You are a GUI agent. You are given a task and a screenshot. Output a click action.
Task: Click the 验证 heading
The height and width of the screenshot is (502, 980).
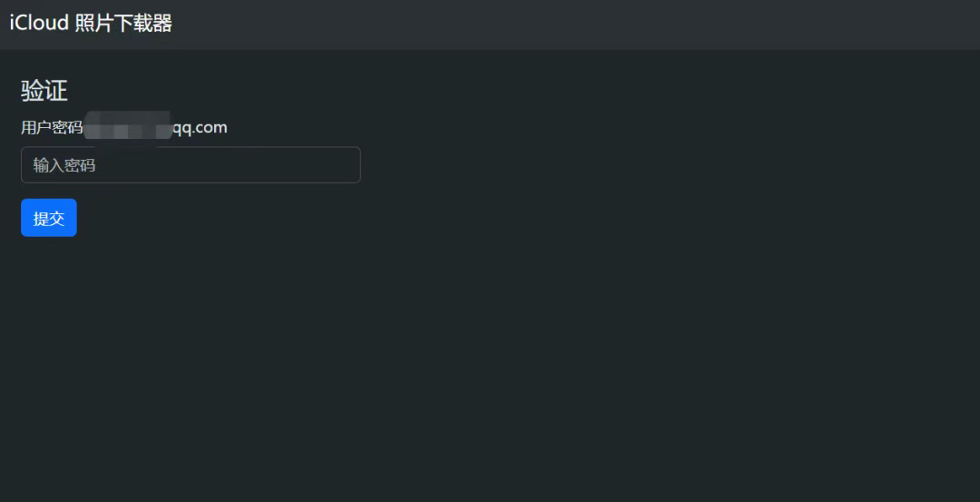pyautogui.click(x=44, y=91)
